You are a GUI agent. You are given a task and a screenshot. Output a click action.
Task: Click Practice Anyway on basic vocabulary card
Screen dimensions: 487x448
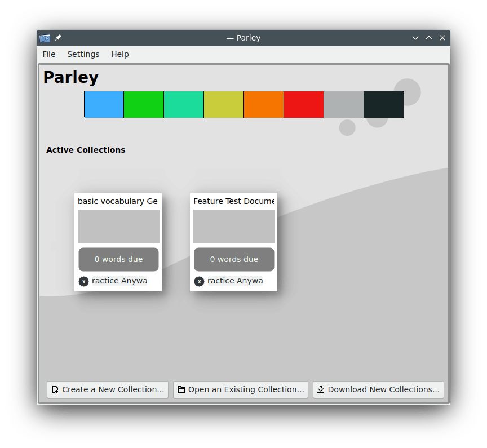[119, 281]
